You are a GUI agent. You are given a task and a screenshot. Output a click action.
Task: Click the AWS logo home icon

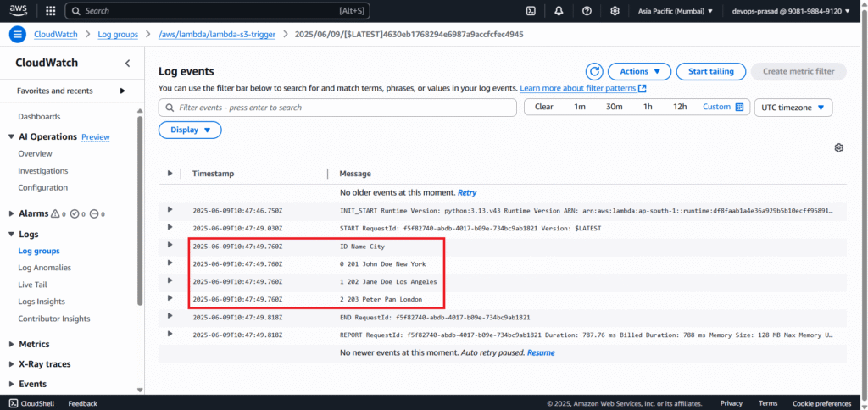click(19, 10)
